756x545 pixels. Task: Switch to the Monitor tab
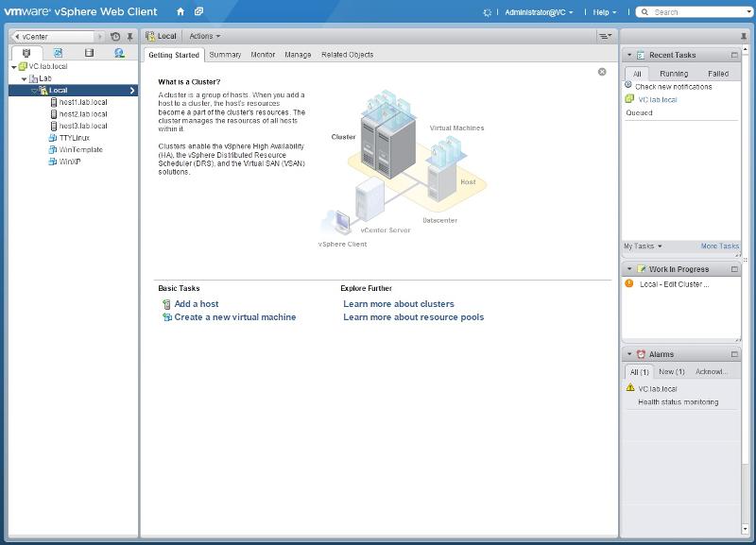[263, 55]
